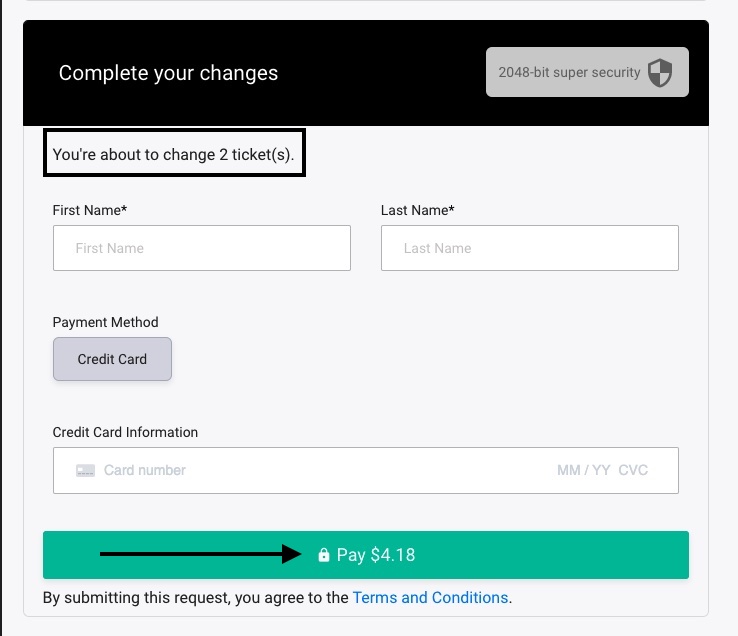This screenshot has height=636, width=738.
Task: Click the Card number field
Action: coord(300,470)
